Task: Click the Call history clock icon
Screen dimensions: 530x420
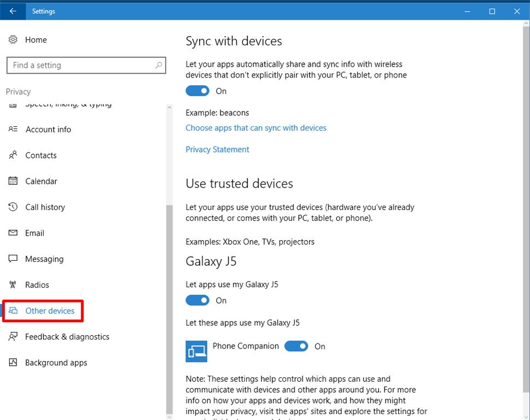Action: [13, 207]
